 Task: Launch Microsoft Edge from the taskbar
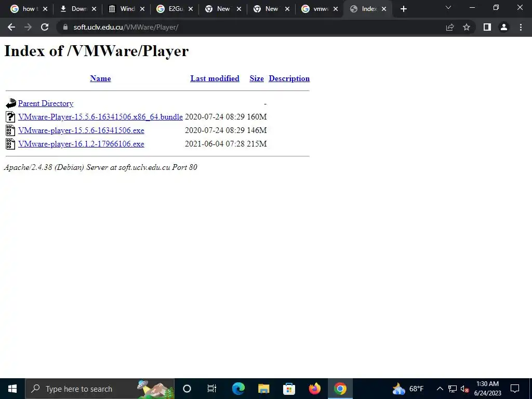click(238, 389)
